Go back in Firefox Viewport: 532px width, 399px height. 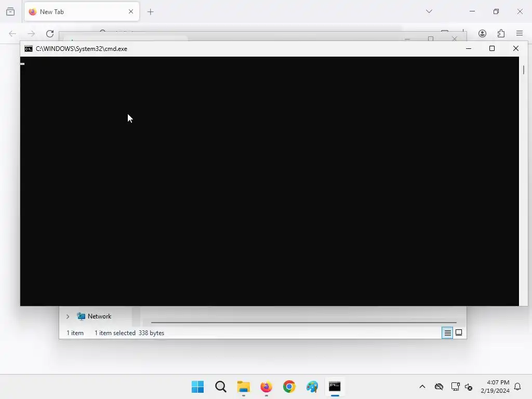(x=12, y=34)
